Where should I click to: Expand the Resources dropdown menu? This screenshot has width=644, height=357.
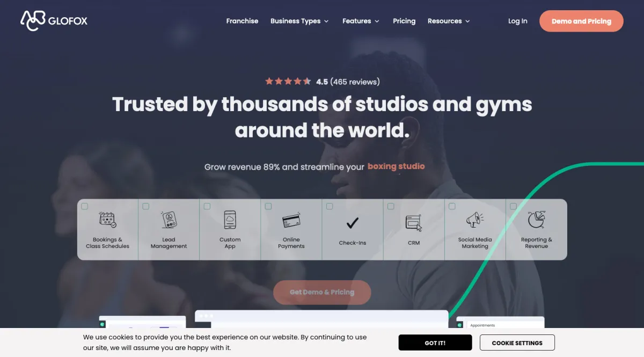(x=449, y=21)
